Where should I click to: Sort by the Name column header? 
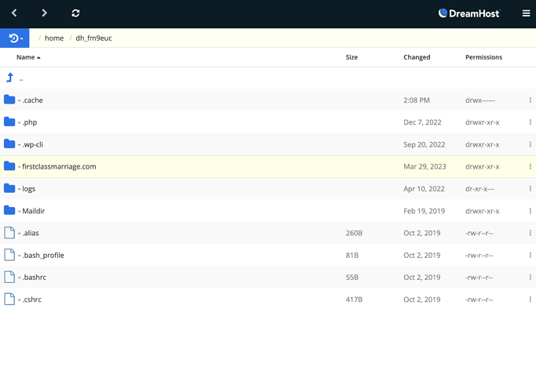26,57
